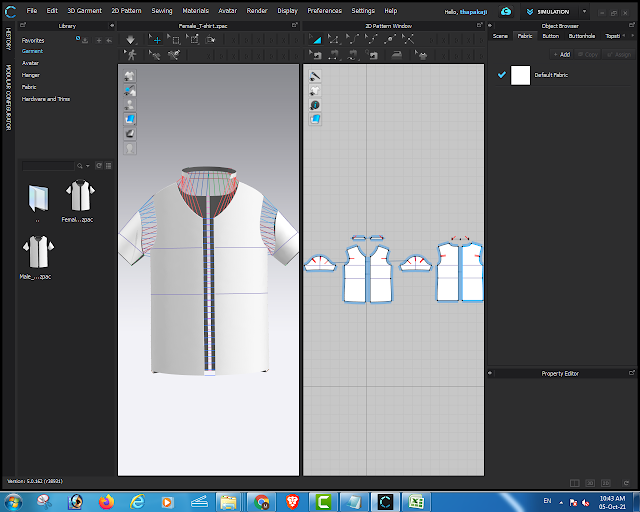Click the CLO cloud account icon
640x512 pixels.
click(506, 11)
